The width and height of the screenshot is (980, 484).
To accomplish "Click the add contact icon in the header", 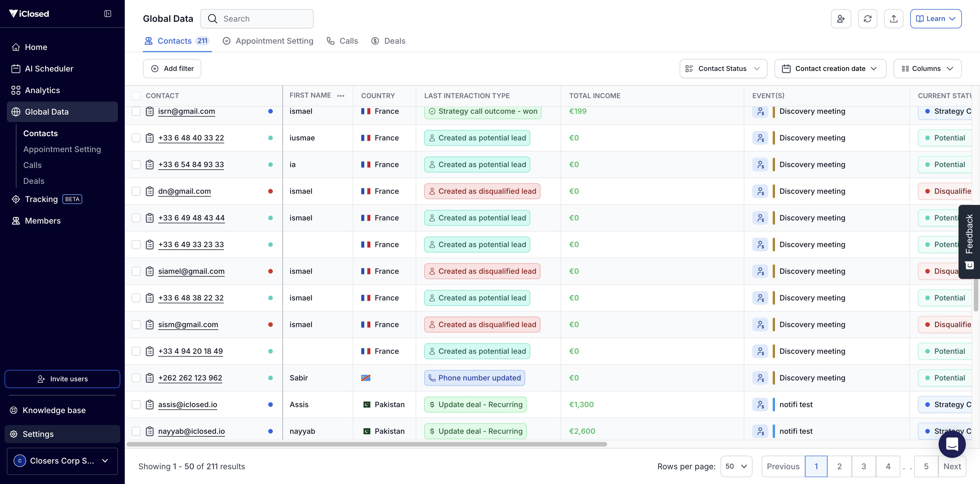I will [840, 19].
